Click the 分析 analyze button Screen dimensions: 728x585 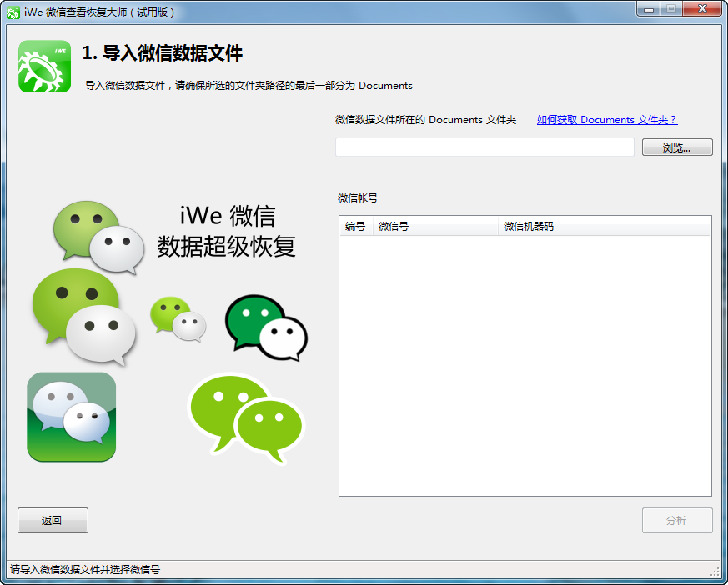677,521
